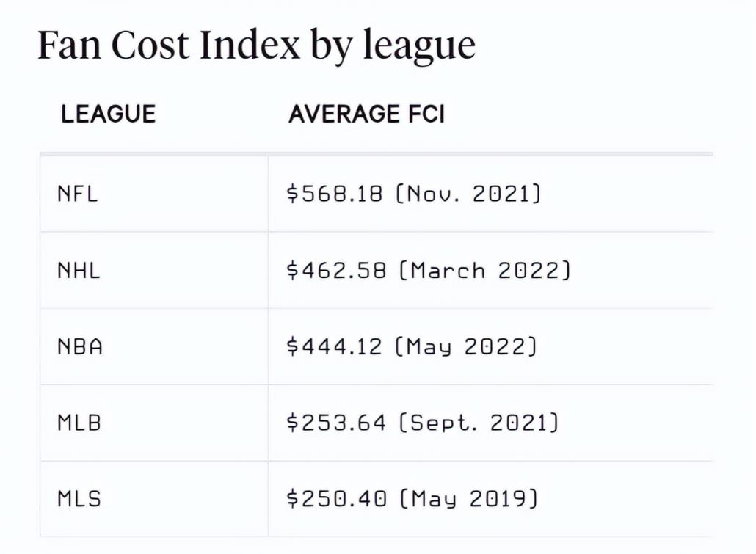Click the word "league" in the heading

pyautogui.click(x=418, y=45)
